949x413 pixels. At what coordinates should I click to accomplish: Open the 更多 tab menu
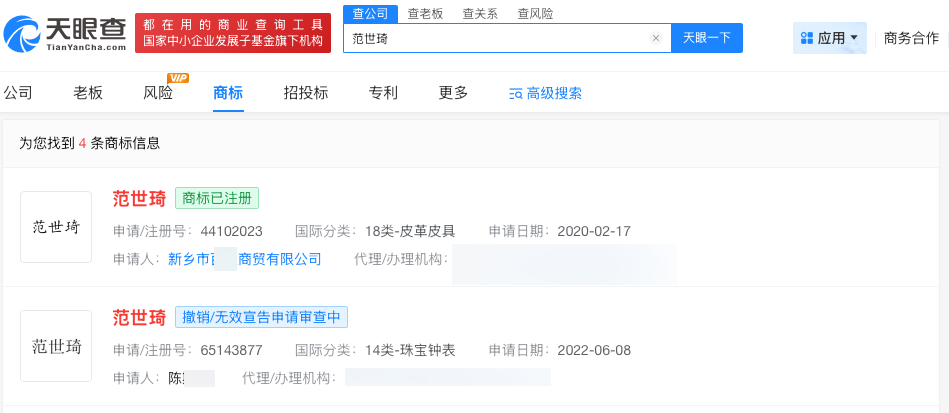tap(453, 93)
